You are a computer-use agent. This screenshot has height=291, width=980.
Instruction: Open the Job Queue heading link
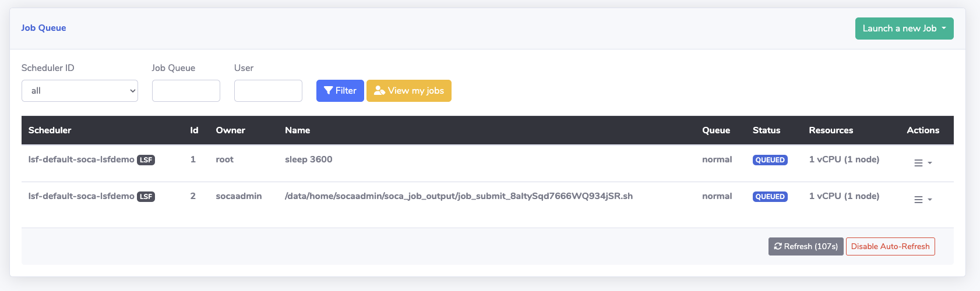click(x=44, y=28)
